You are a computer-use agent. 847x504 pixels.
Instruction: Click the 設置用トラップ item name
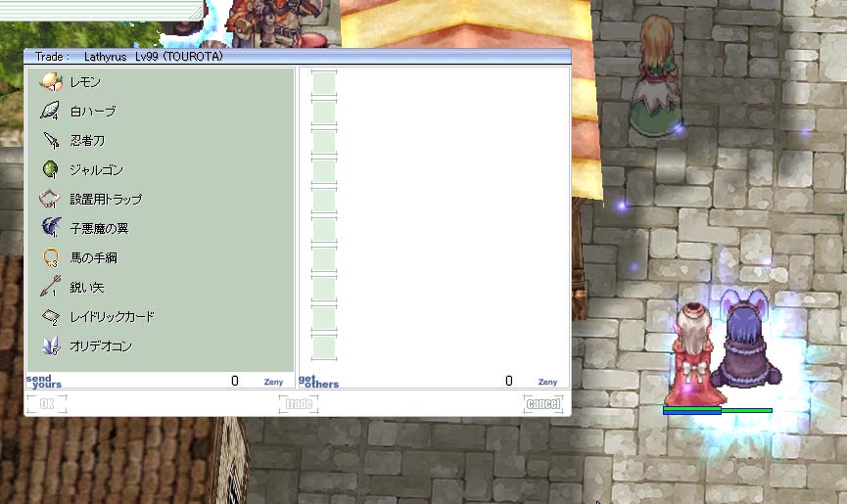coord(106,199)
